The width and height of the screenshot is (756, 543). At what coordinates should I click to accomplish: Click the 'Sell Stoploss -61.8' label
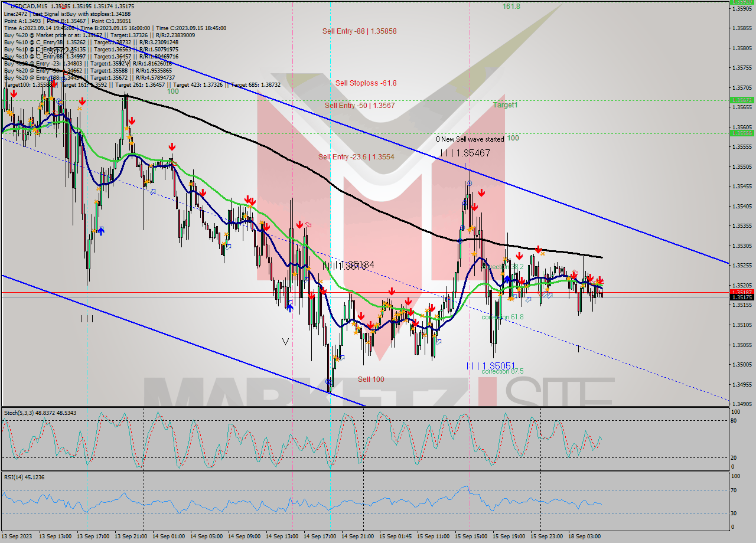coord(366,83)
